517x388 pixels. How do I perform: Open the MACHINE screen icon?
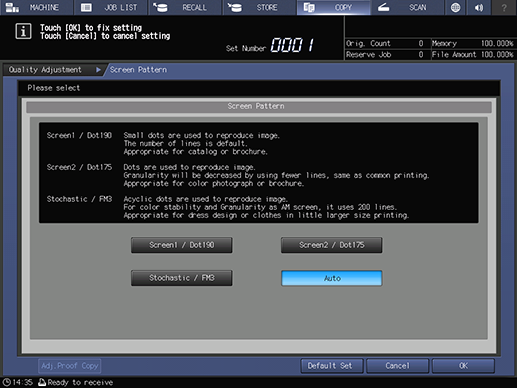pyautogui.click(x=13, y=7)
